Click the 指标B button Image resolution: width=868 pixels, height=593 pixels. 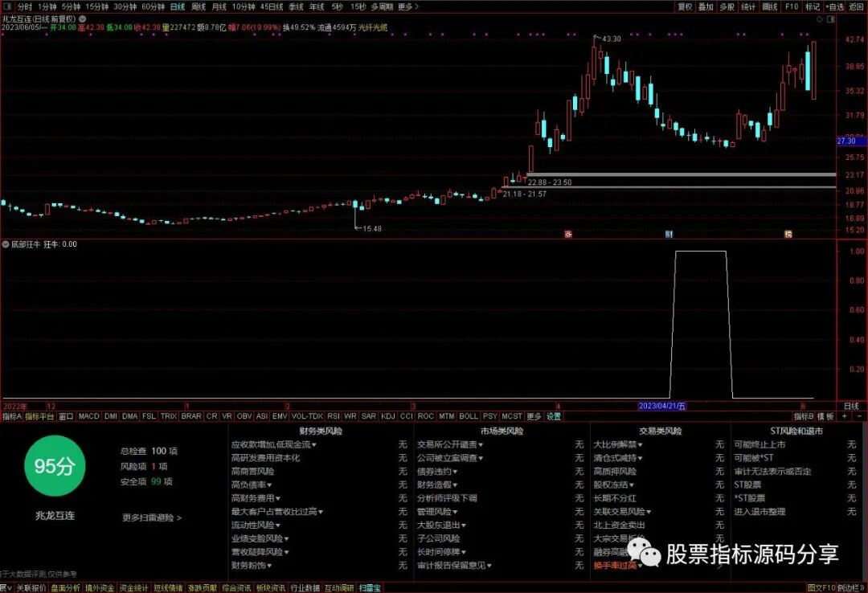click(x=804, y=416)
